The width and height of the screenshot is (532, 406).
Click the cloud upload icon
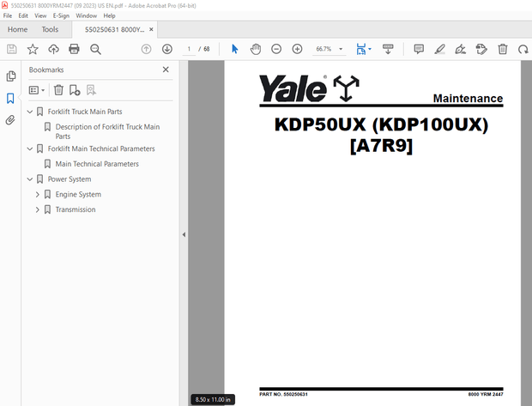click(x=53, y=49)
